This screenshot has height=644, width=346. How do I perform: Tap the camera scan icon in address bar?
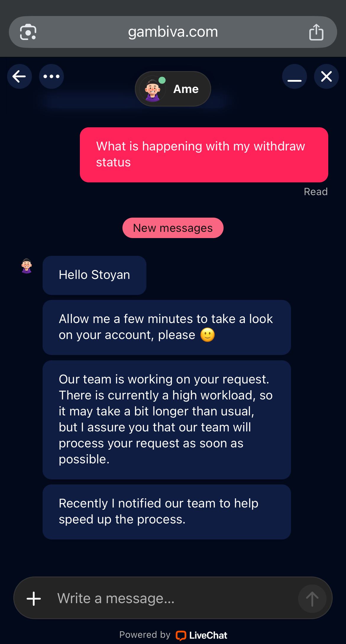pos(28,32)
